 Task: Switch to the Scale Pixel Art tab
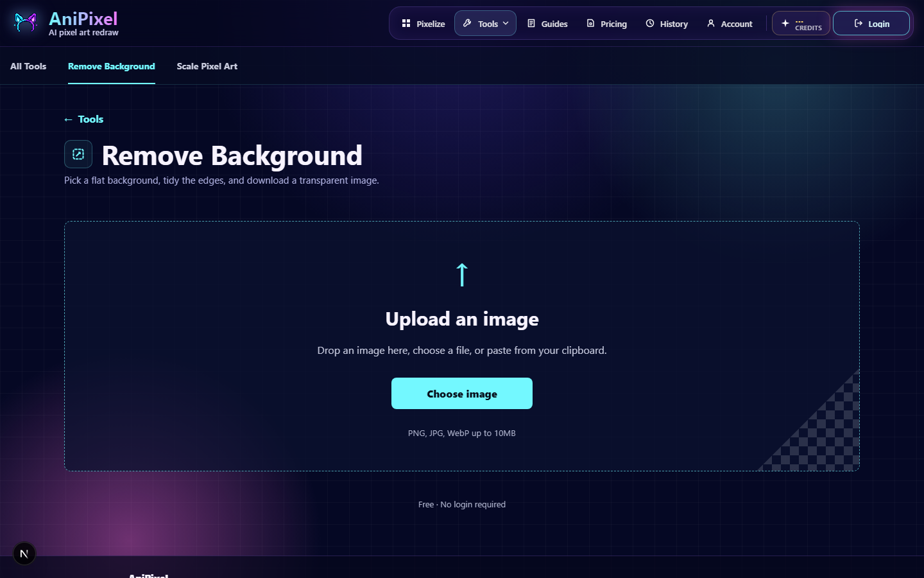[x=207, y=66]
